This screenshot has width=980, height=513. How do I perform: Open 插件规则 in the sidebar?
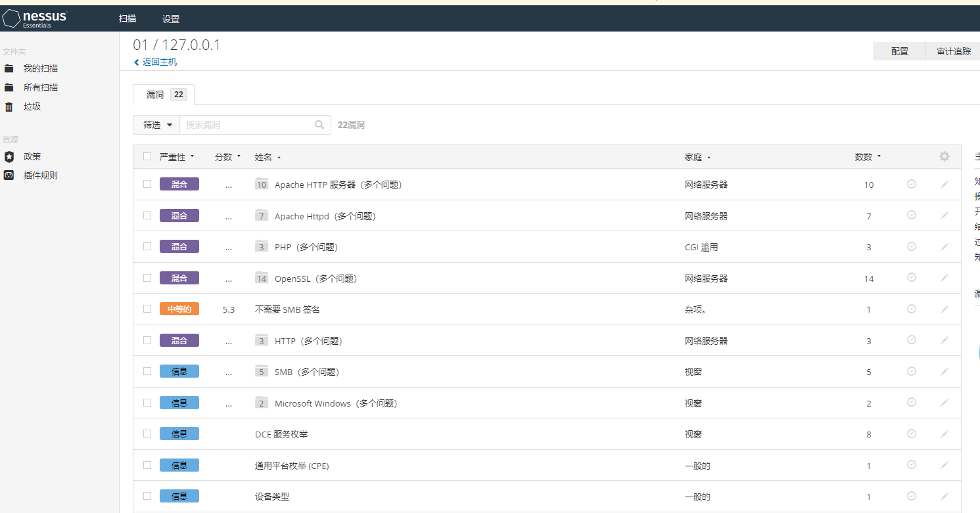point(41,175)
